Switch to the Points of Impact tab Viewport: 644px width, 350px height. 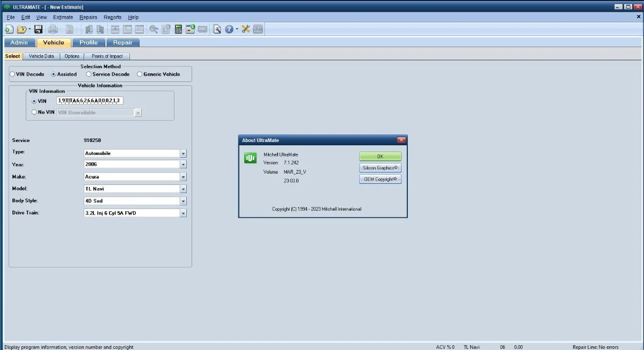click(x=107, y=56)
